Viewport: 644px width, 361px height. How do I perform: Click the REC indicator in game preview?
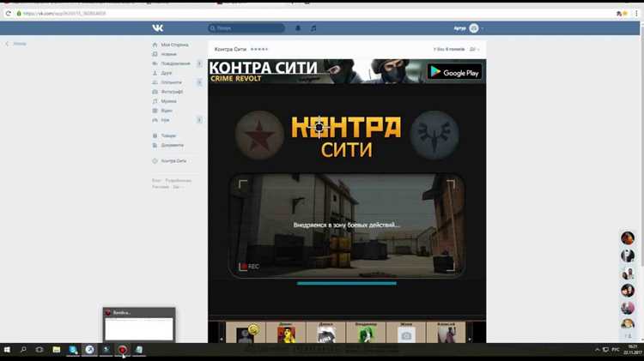click(250, 266)
